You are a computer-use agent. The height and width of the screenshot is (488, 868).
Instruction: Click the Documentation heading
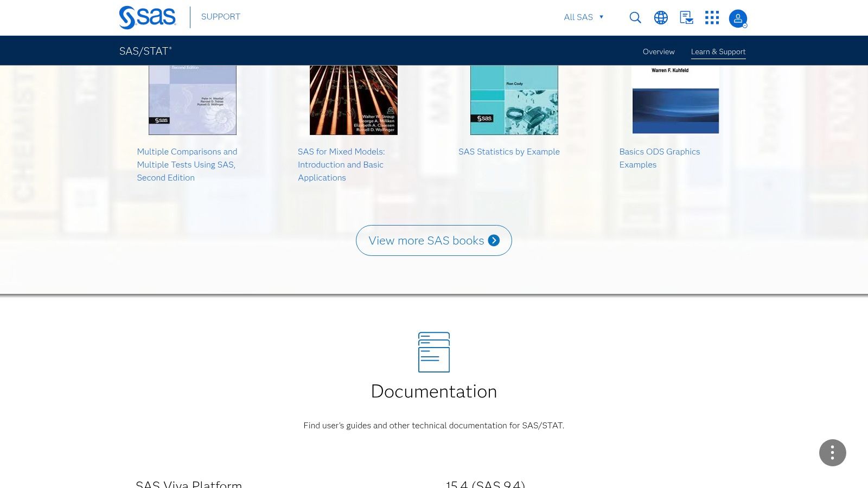point(434,391)
